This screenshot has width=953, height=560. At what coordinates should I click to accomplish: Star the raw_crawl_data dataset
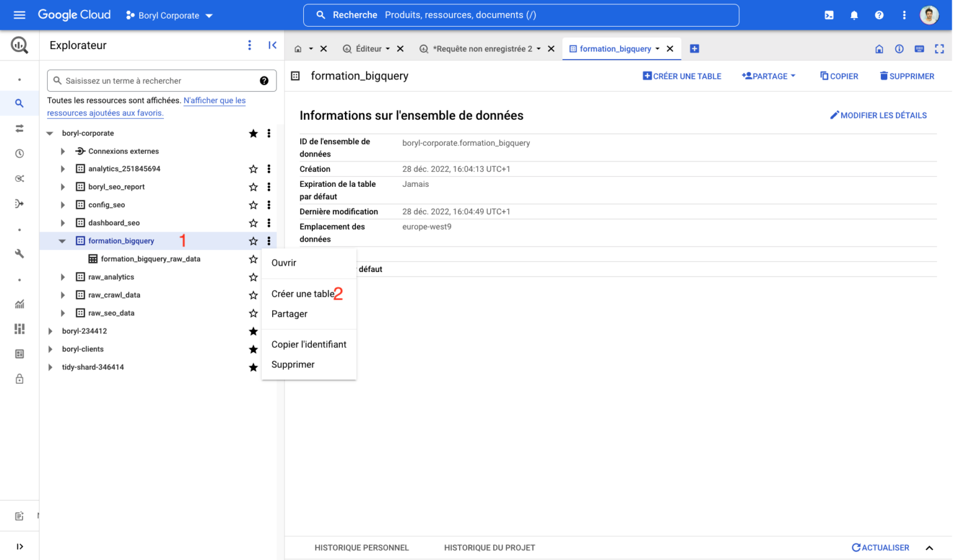coord(253,295)
